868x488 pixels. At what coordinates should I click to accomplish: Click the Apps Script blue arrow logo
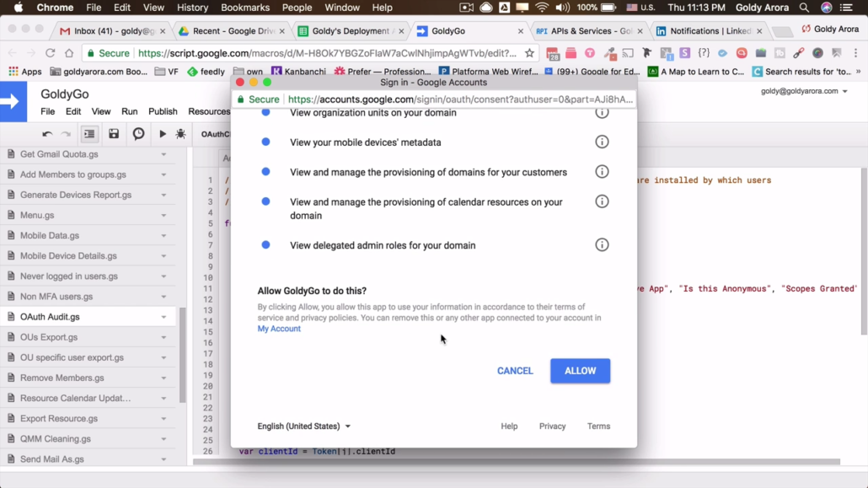click(x=13, y=101)
